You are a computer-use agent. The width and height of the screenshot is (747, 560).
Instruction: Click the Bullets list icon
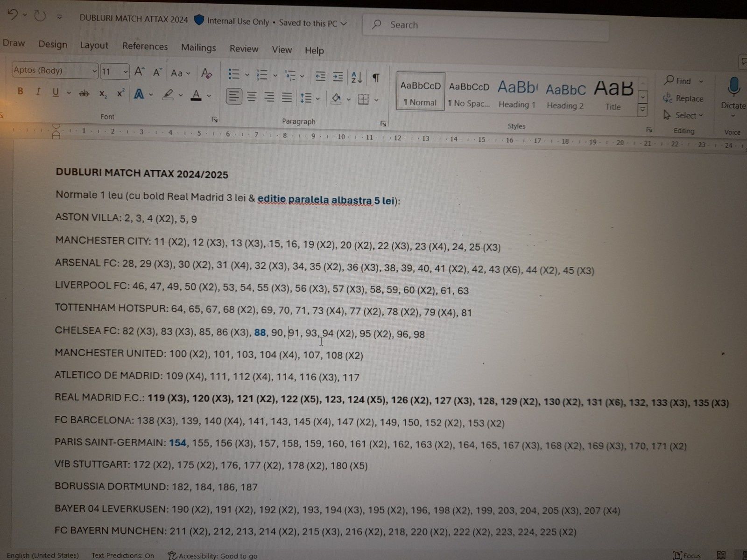click(234, 74)
